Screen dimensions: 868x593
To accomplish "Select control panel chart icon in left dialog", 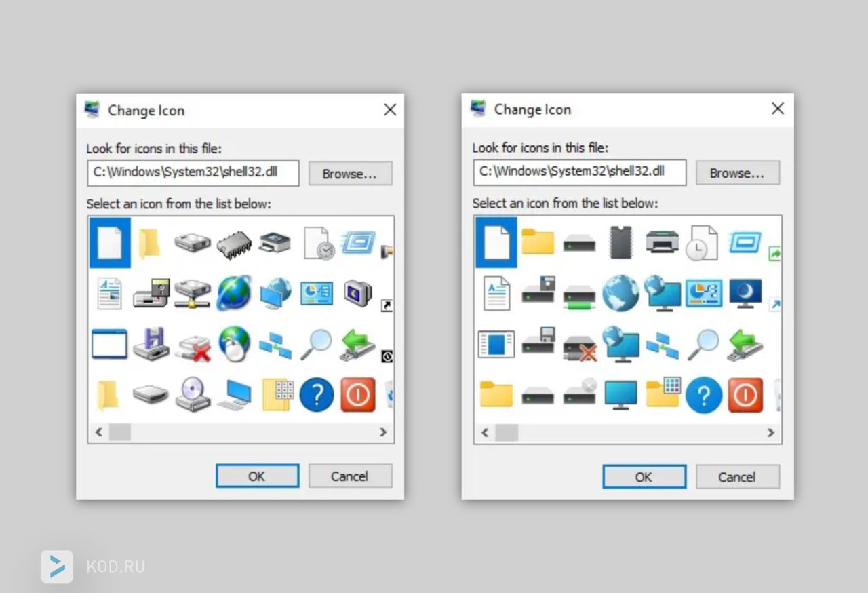I will [317, 293].
